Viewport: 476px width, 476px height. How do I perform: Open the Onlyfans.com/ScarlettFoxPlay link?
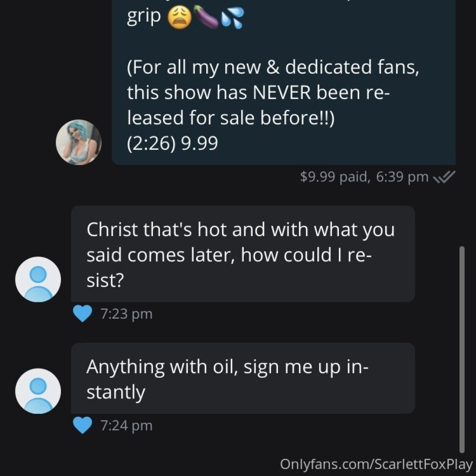(376, 464)
